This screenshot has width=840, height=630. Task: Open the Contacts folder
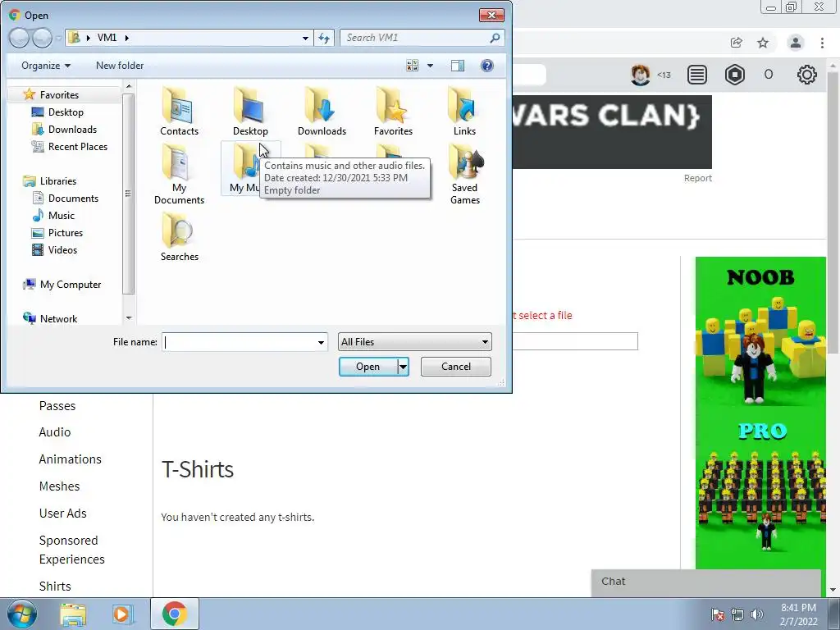click(179, 112)
